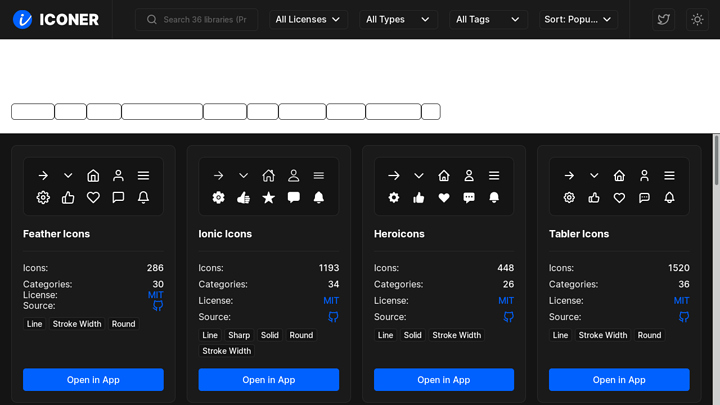Viewport: 720px width, 405px height.
Task: Click the Heroicons bell icon
Action: 494,197
